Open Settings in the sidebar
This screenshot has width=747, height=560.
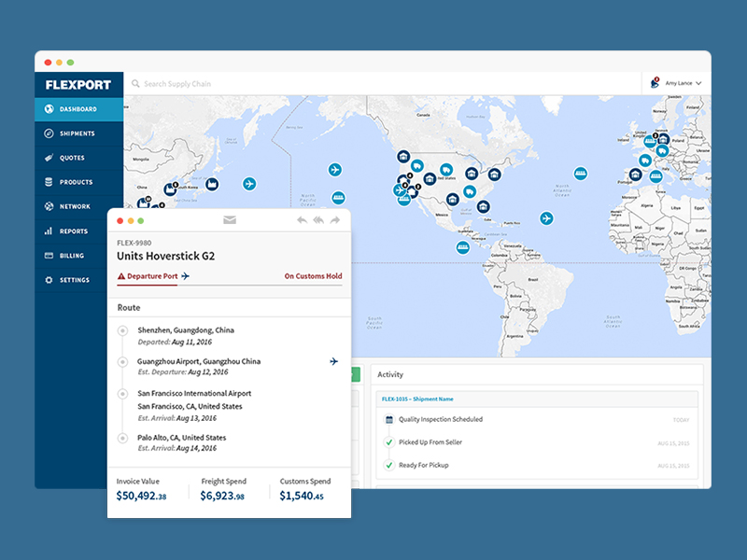click(72, 279)
